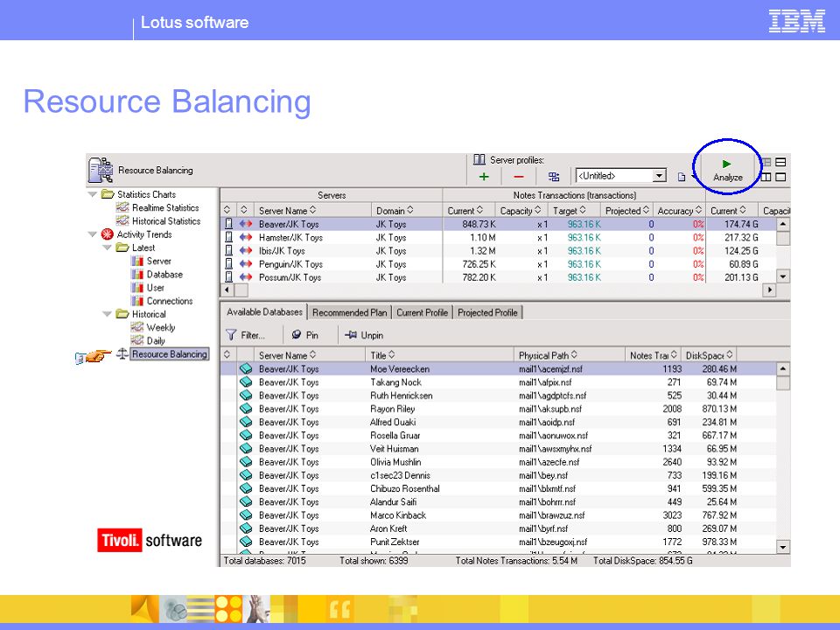Click the Analyze button

point(727,171)
